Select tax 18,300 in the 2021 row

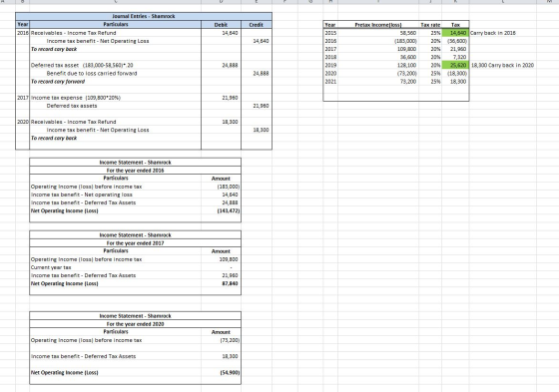click(x=458, y=82)
